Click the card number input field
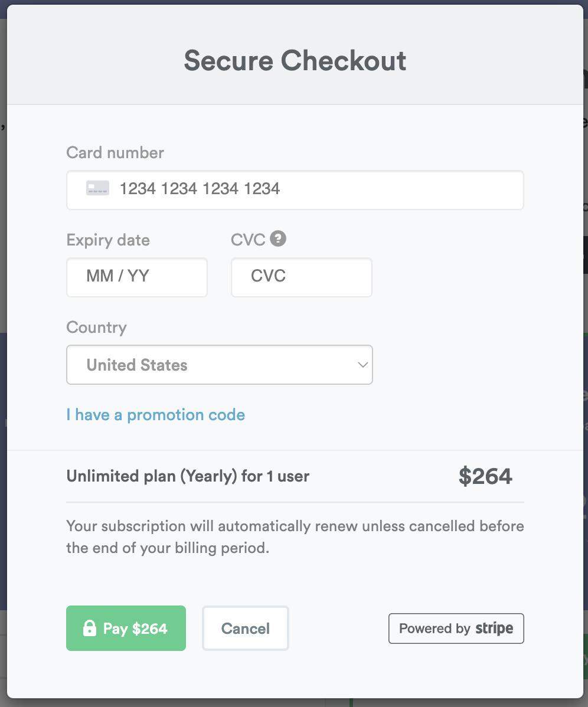Viewport: 588px width, 707px height. [x=295, y=189]
